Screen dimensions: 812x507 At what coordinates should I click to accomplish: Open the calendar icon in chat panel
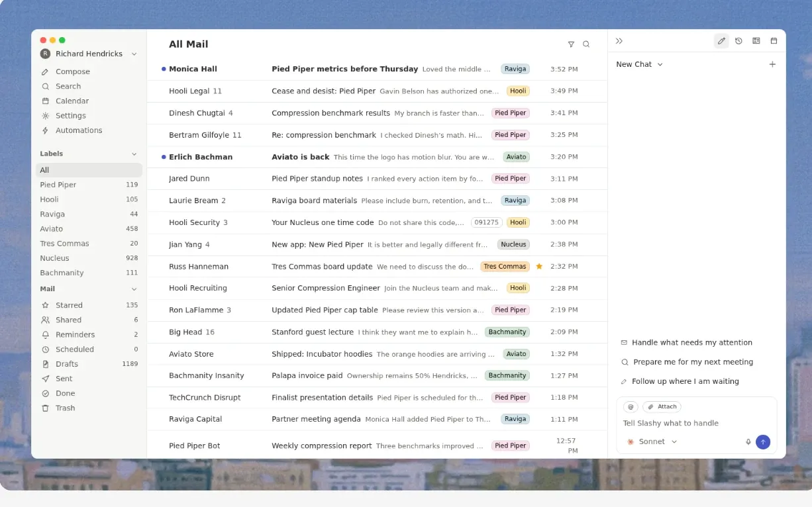coord(774,41)
